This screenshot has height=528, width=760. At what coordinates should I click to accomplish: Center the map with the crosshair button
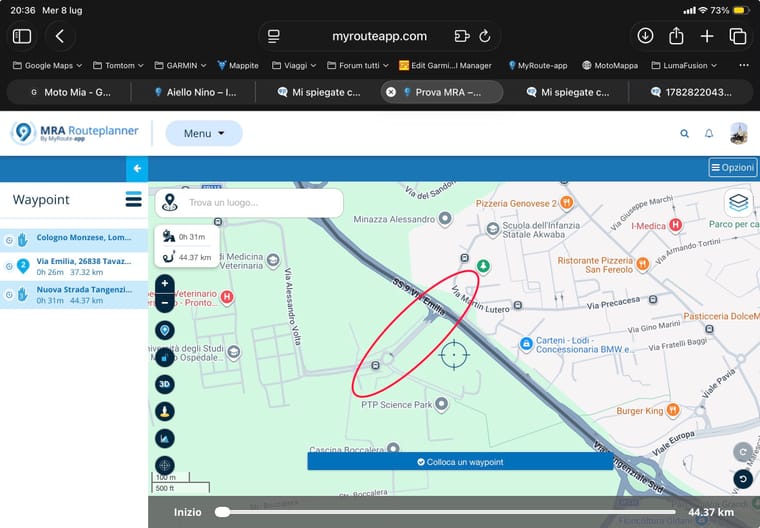pyautogui.click(x=165, y=465)
